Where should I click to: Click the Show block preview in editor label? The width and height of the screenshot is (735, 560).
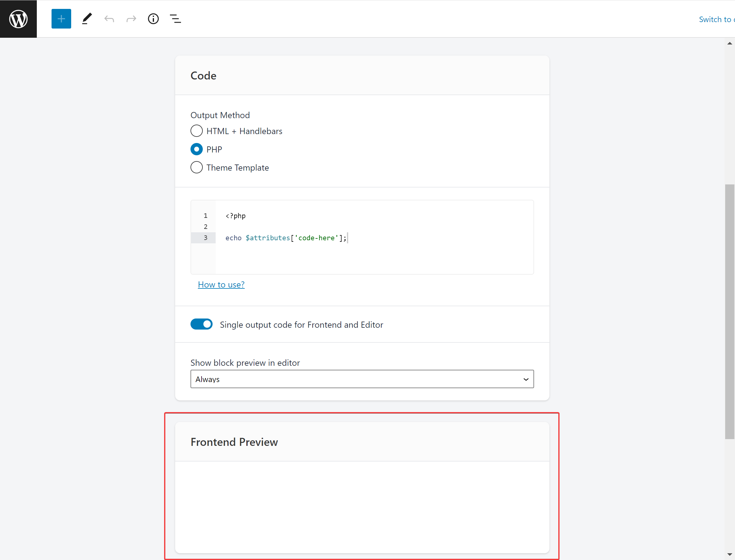pyautogui.click(x=245, y=363)
